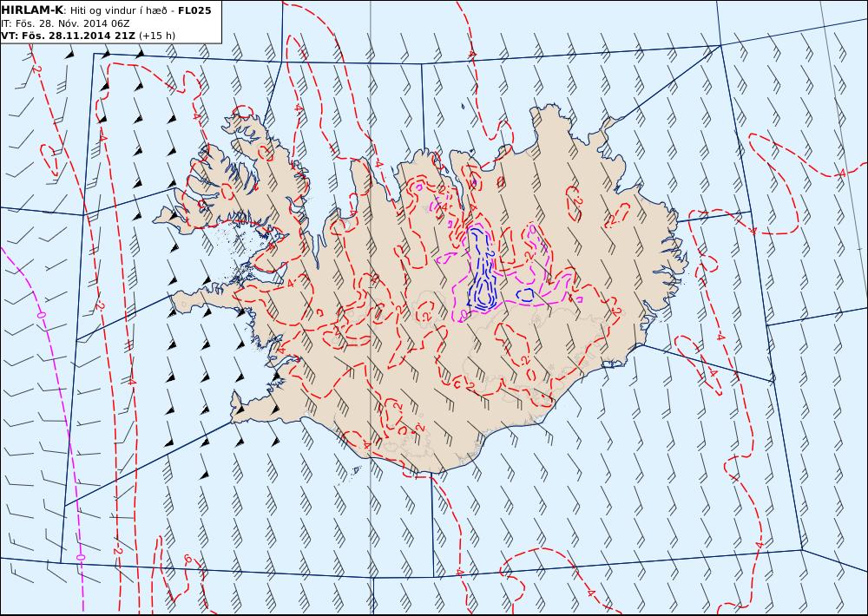This screenshot has height=616, width=868.
Task: Click the 'IT: Fös. 28. Nóv. 2014 06Z' line
Action: [x=65, y=23]
